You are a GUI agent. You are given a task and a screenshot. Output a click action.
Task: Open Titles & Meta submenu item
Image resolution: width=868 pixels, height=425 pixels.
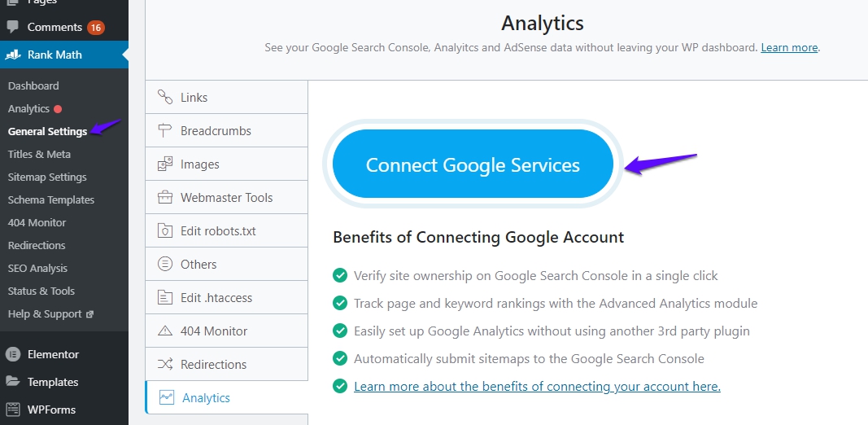(x=39, y=154)
